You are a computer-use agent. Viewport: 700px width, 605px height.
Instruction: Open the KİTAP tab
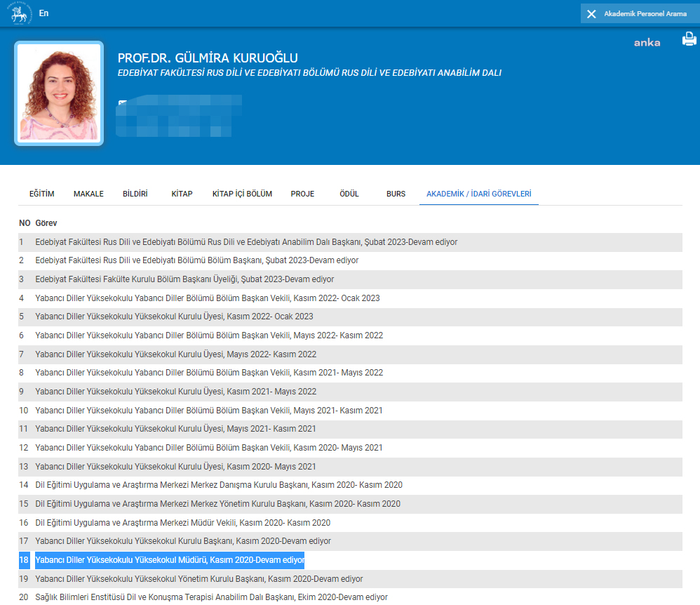point(182,194)
